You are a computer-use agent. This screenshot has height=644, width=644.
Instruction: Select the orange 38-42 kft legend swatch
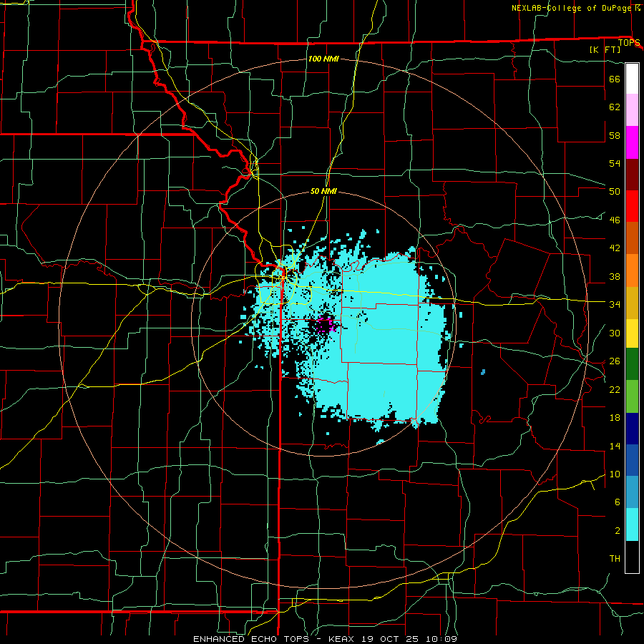point(632,270)
